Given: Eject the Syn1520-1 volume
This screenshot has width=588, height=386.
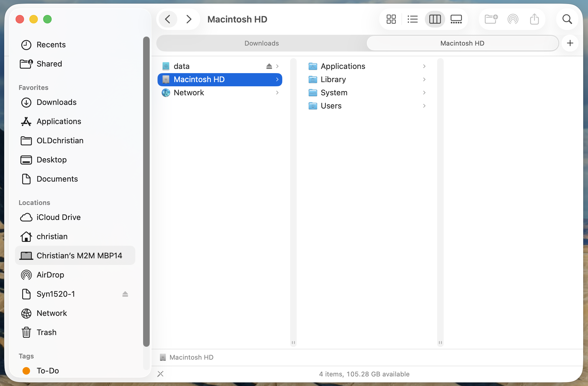Looking at the screenshot, I should (x=125, y=294).
